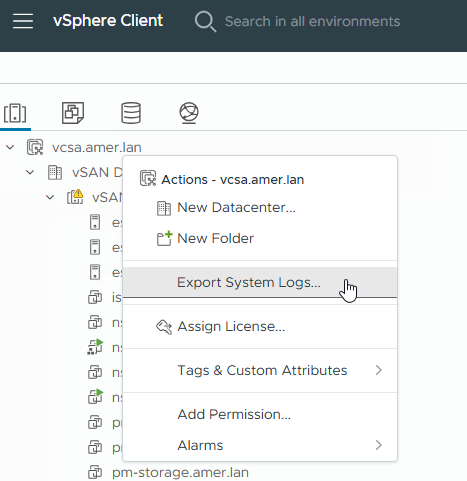The height and width of the screenshot is (481, 467).
Task: Click the powered-on vApp icon in tree
Action: point(95,347)
